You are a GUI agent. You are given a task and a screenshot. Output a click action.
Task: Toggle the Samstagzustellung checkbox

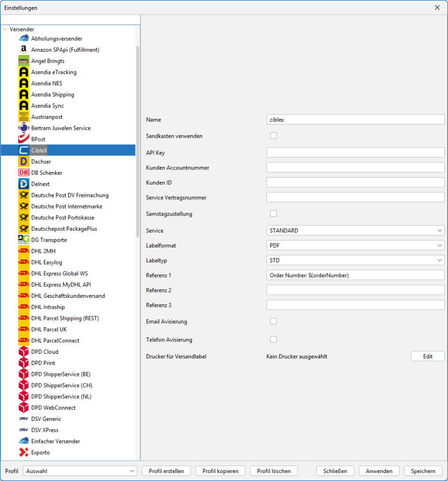274,214
